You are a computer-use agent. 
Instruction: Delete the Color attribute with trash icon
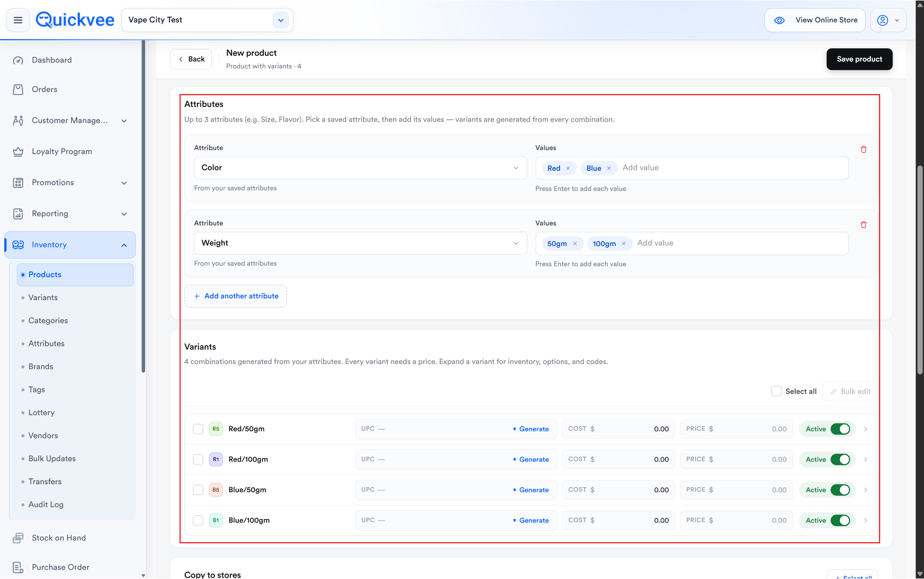point(863,149)
